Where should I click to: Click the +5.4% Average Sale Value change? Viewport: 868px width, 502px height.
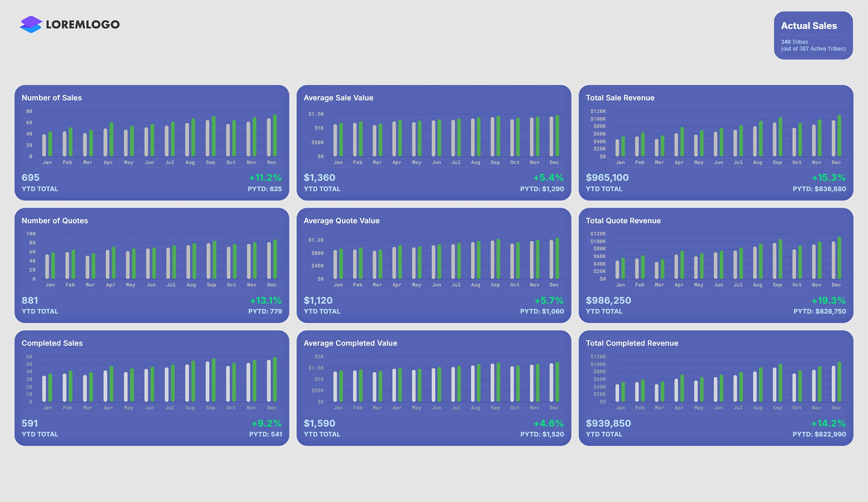coord(548,178)
